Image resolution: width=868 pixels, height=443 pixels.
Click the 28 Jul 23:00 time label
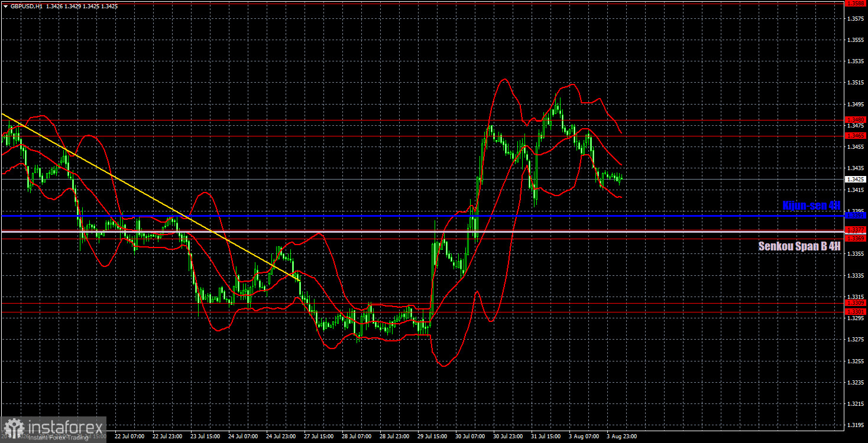pos(394,437)
